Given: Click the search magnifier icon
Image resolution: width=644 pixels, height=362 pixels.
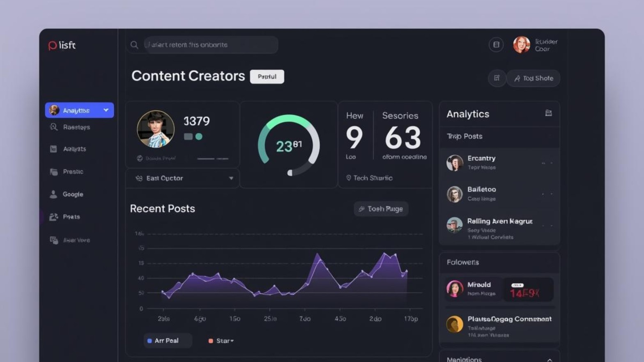Looking at the screenshot, I should (134, 45).
